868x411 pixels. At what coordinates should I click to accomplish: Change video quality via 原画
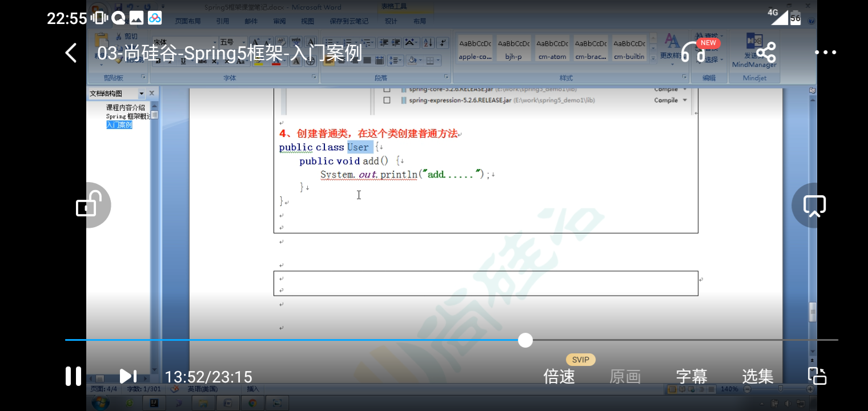[625, 377]
